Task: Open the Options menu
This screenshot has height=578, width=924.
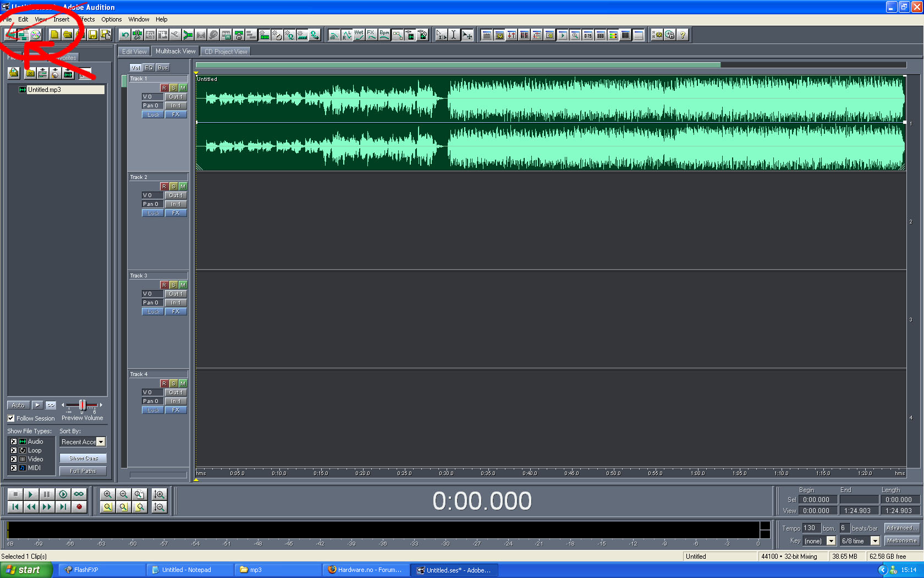Action: (112, 19)
